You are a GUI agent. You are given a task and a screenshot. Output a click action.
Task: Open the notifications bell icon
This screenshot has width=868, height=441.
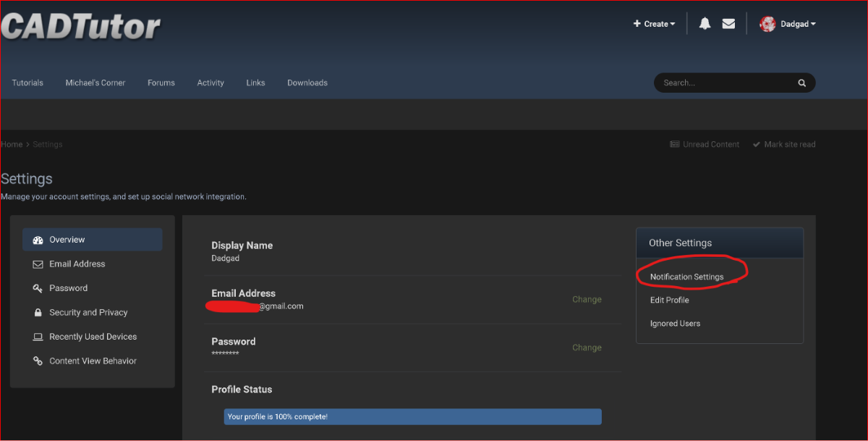tap(705, 24)
